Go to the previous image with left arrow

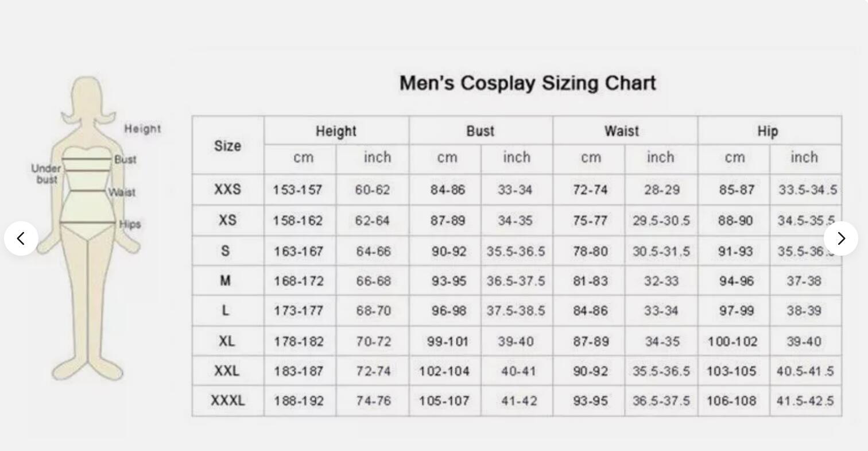(x=21, y=238)
